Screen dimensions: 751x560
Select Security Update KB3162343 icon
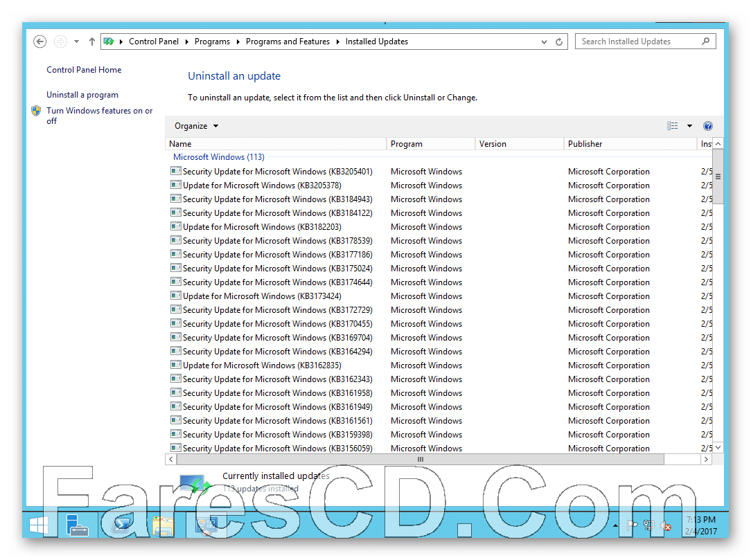[x=176, y=379]
